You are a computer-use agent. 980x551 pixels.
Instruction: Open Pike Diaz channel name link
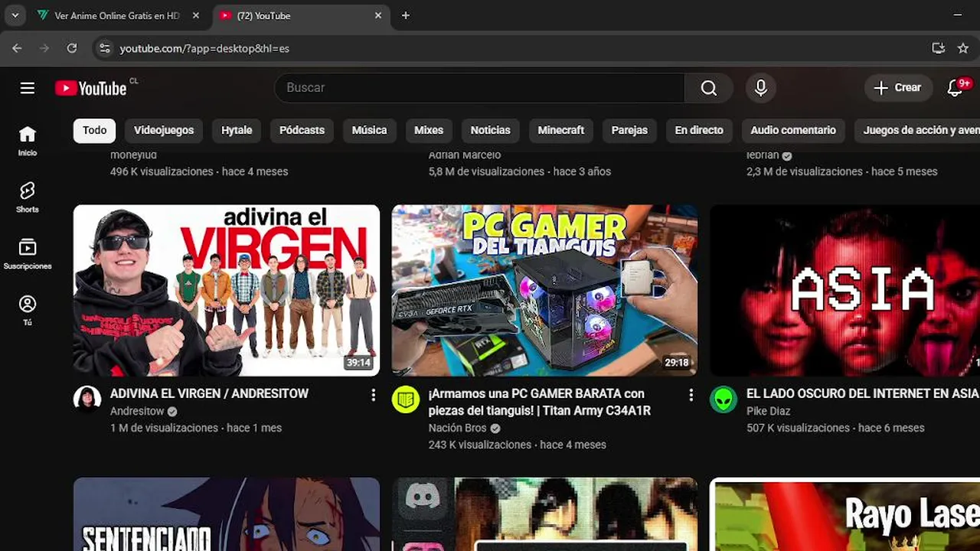point(769,411)
